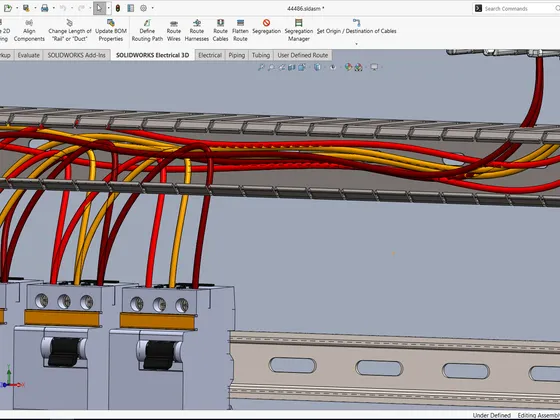
Task: Run the Route Cables command
Action: (x=220, y=31)
